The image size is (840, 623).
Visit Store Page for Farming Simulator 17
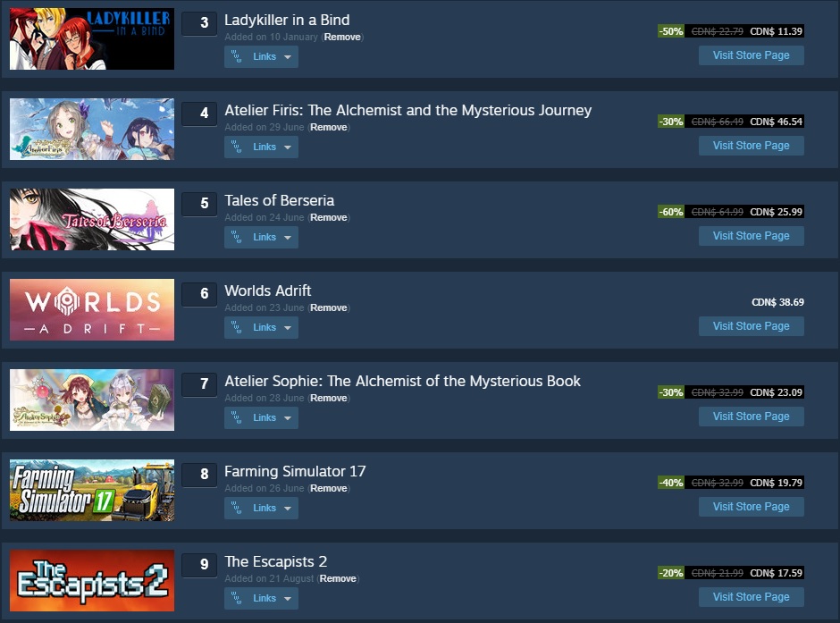click(751, 507)
